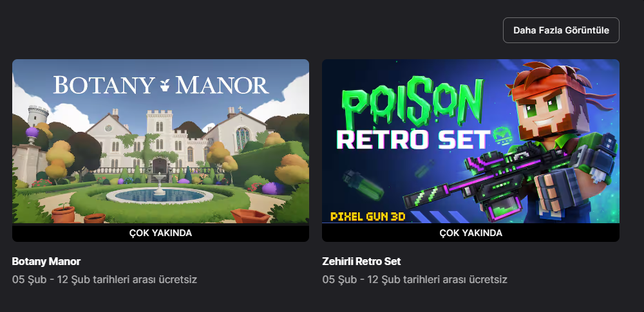
Task: Click the BOTANY MANOR logo lettering
Action: pos(161,85)
